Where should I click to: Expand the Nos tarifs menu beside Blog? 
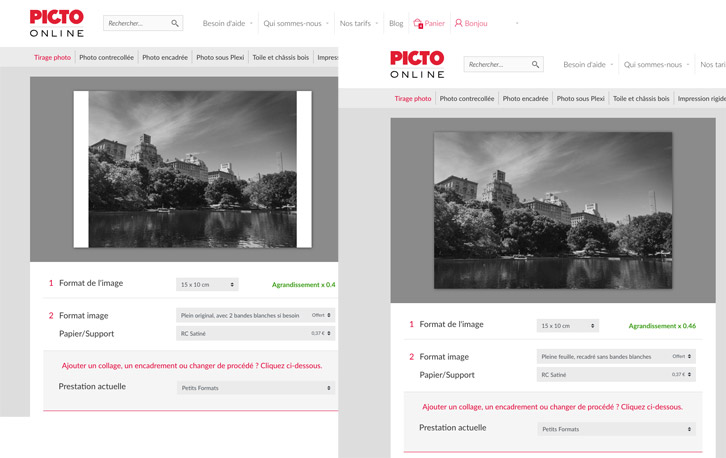[358, 23]
